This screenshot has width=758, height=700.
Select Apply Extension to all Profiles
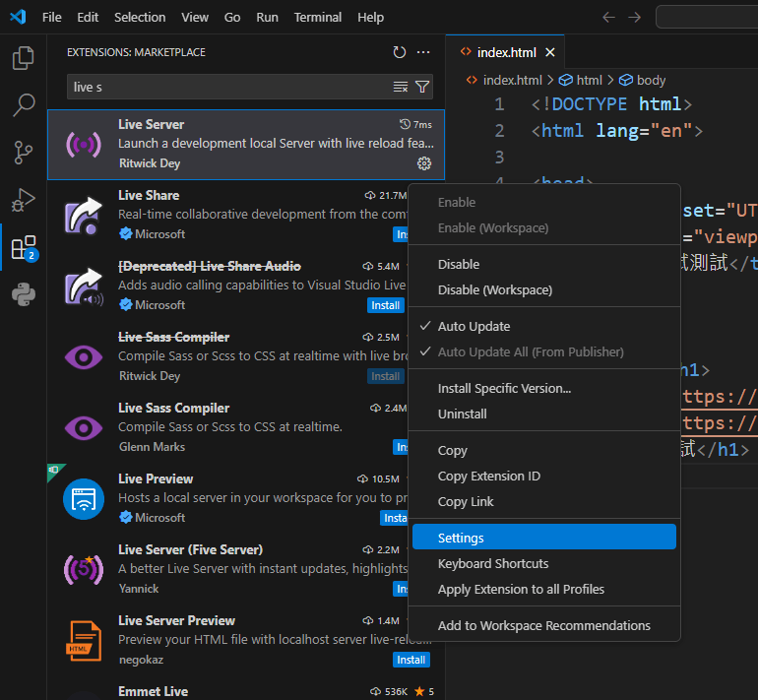tap(543, 590)
